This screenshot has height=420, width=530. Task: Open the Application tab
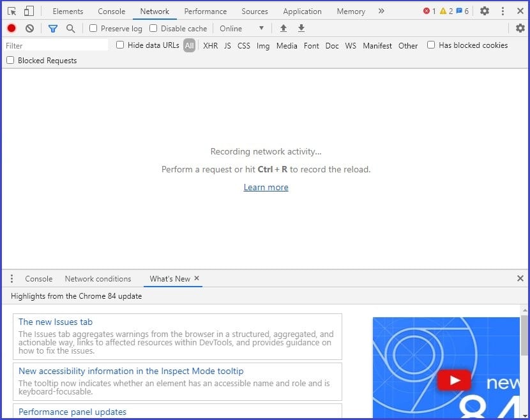tap(303, 11)
